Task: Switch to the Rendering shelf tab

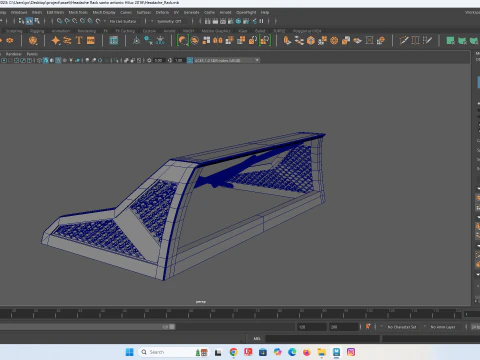Action: 87,31
